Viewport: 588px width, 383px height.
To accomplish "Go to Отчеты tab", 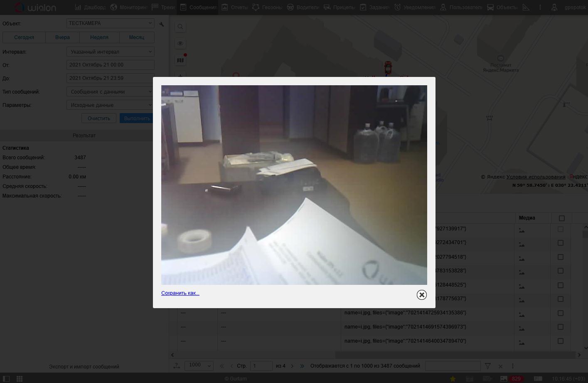I will click(x=235, y=7).
